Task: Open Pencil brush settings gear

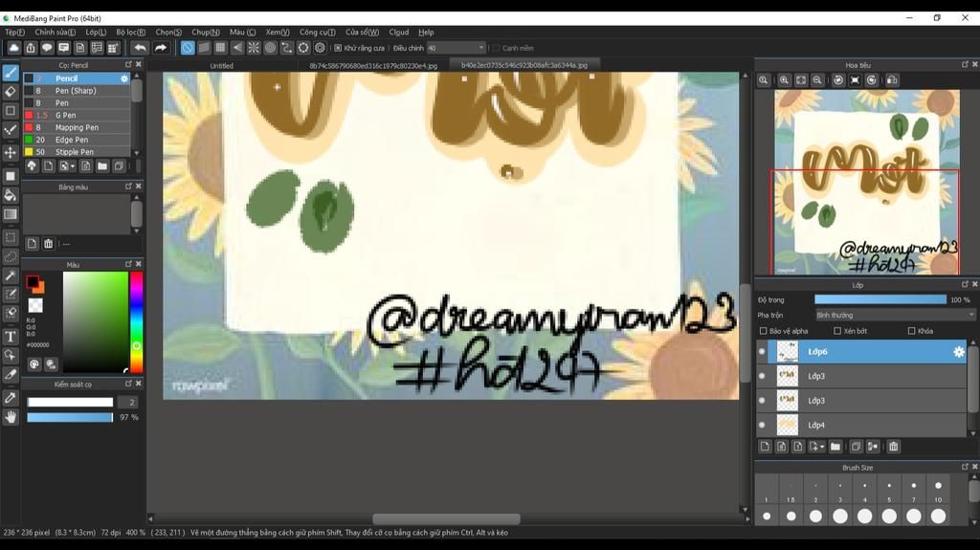Action: tap(124, 78)
